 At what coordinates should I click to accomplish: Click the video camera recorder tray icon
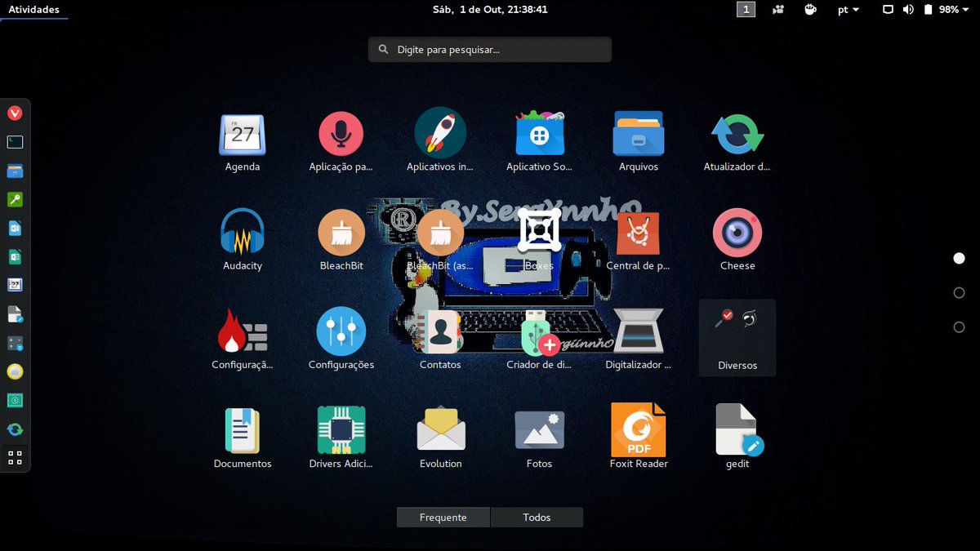(778, 10)
